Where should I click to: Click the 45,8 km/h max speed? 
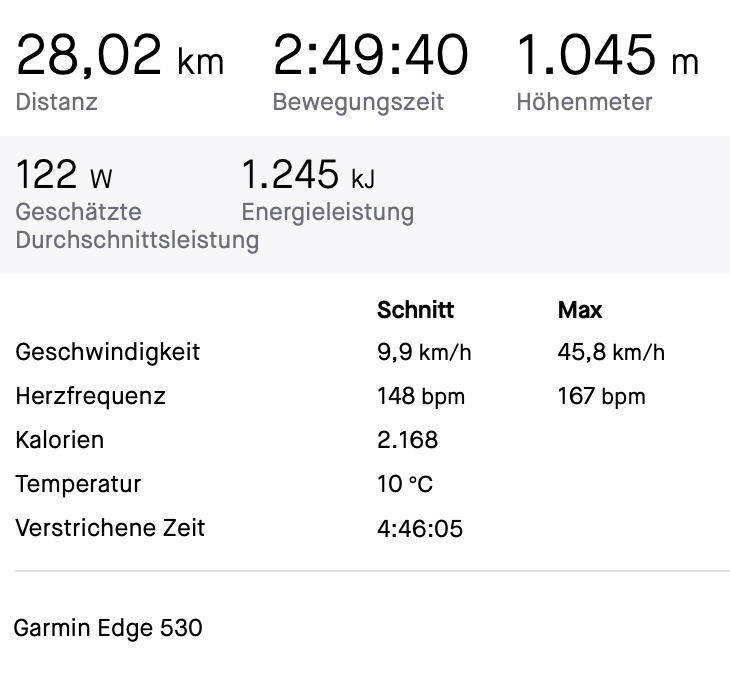click(x=611, y=352)
